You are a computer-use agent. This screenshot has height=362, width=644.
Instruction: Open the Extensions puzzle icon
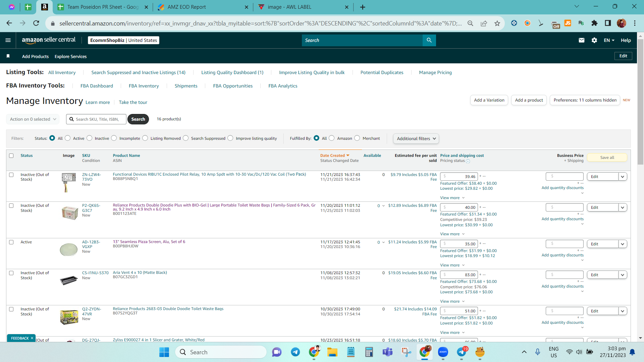coord(594,23)
